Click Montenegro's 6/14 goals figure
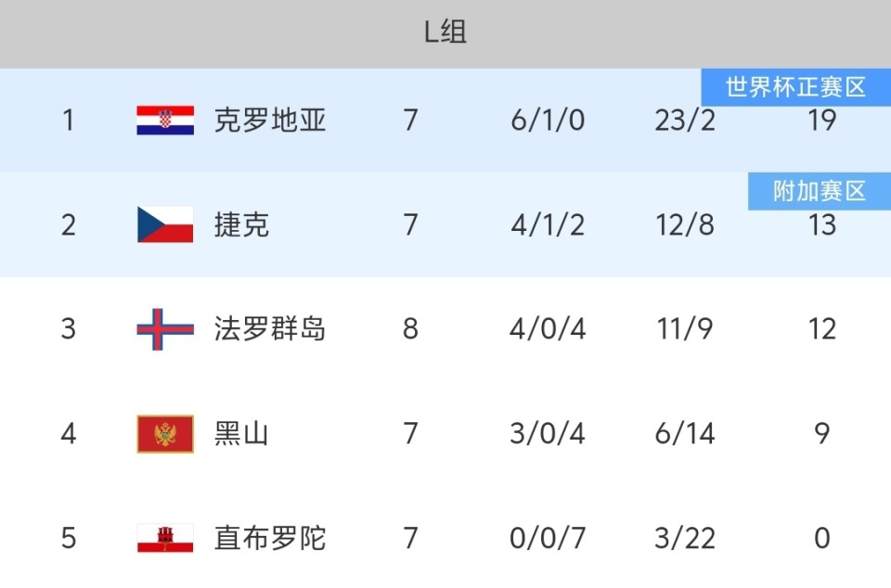 pos(685,434)
